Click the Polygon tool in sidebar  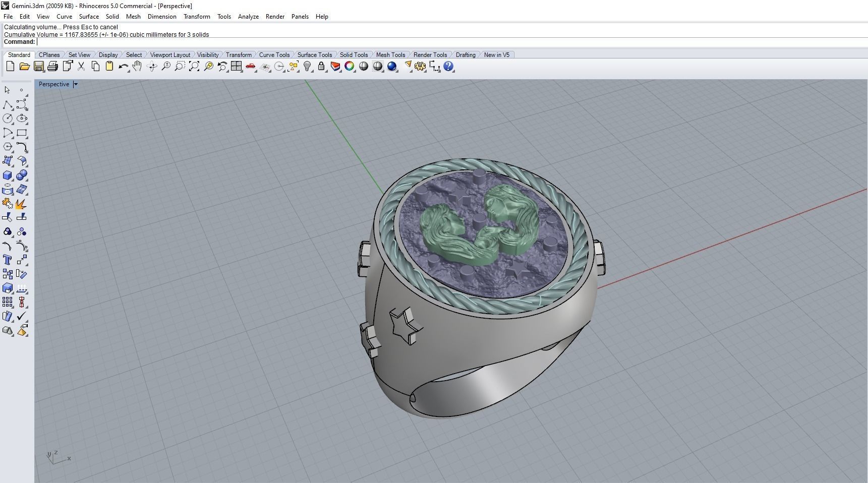tap(8, 147)
